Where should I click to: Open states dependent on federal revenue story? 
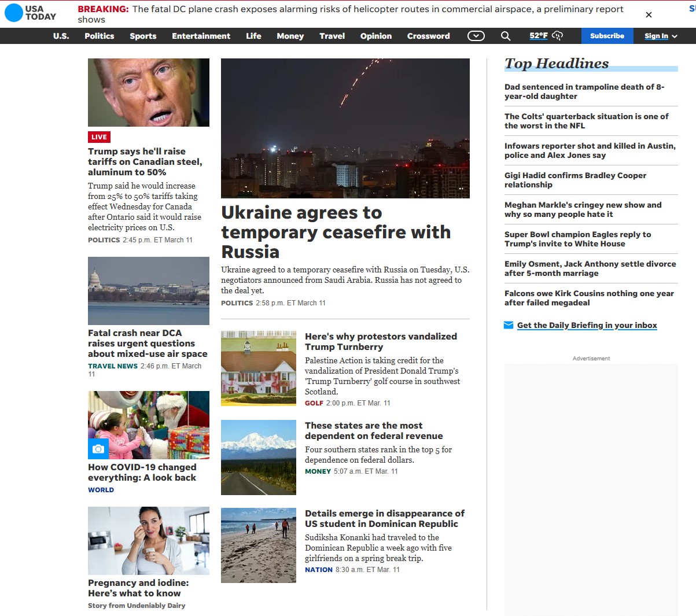(x=374, y=430)
